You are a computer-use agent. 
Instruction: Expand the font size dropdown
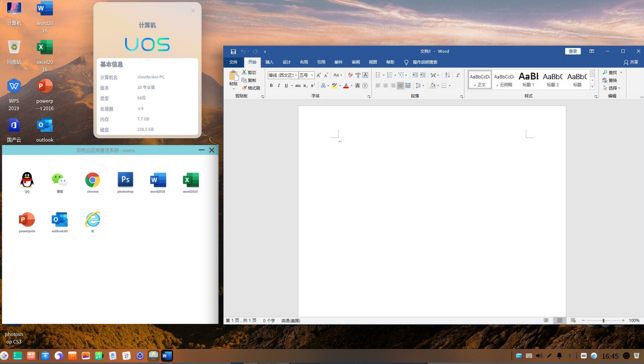(312, 75)
